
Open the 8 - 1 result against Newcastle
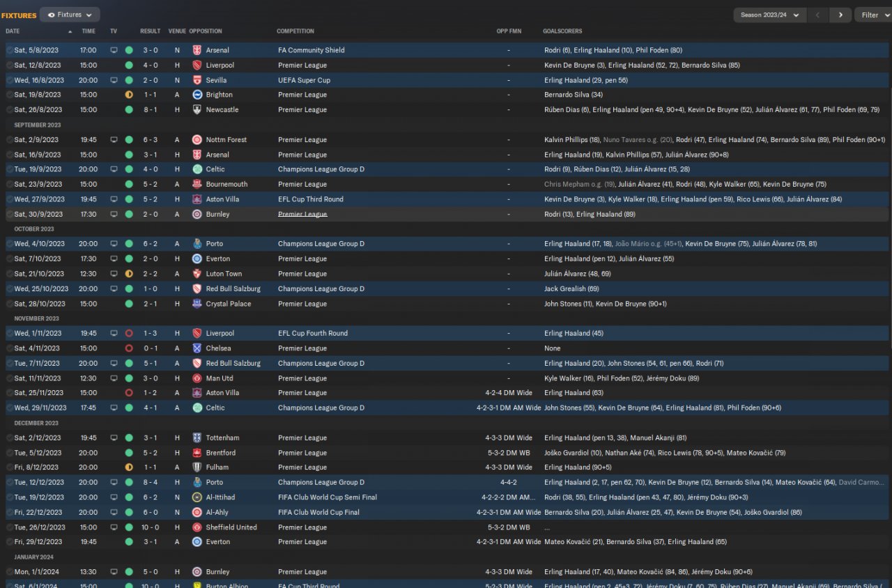click(150, 110)
